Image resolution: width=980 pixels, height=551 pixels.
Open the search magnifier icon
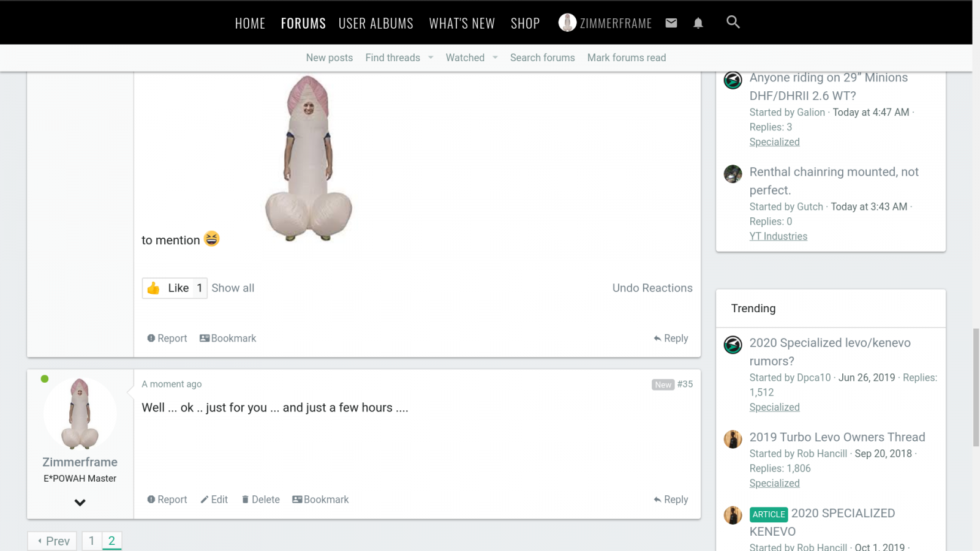pyautogui.click(x=733, y=22)
